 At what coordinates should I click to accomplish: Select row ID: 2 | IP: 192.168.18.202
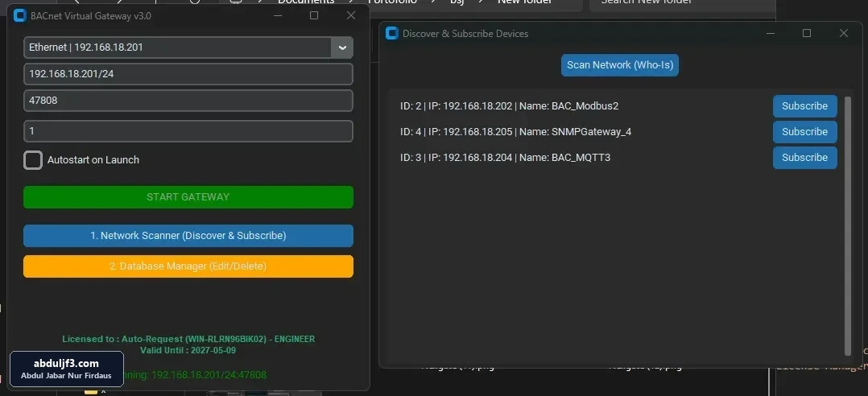coord(509,106)
